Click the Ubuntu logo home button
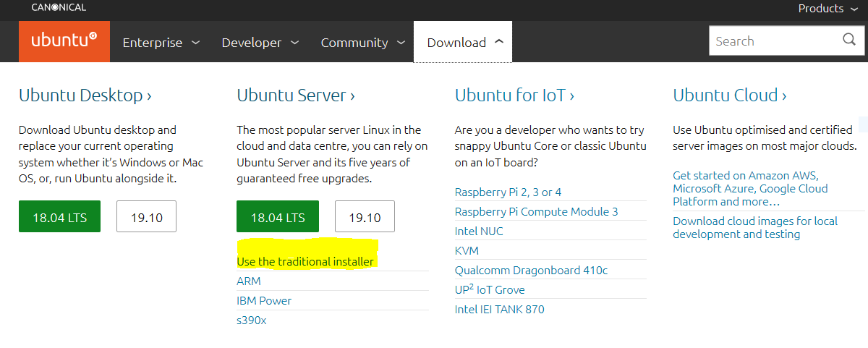The width and height of the screenshot is (868, 348). coord(64,41)
